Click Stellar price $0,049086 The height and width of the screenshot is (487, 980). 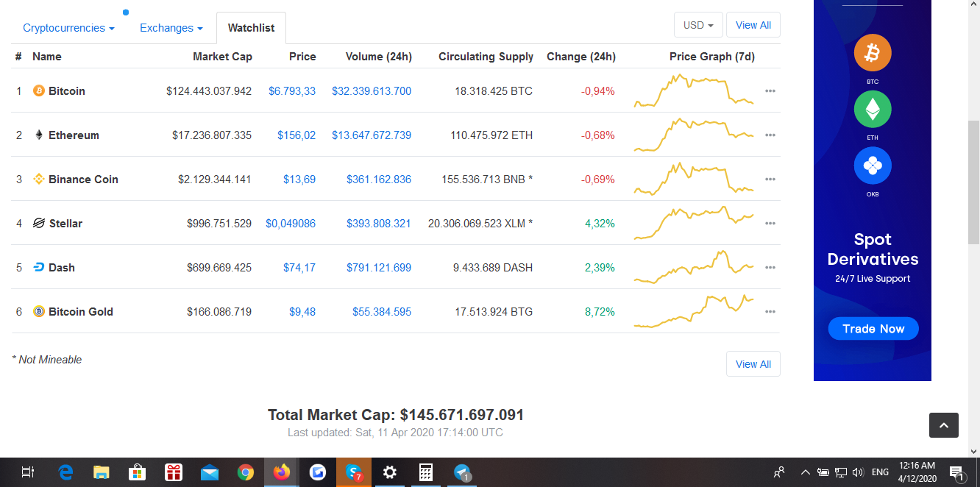[291, 224]
